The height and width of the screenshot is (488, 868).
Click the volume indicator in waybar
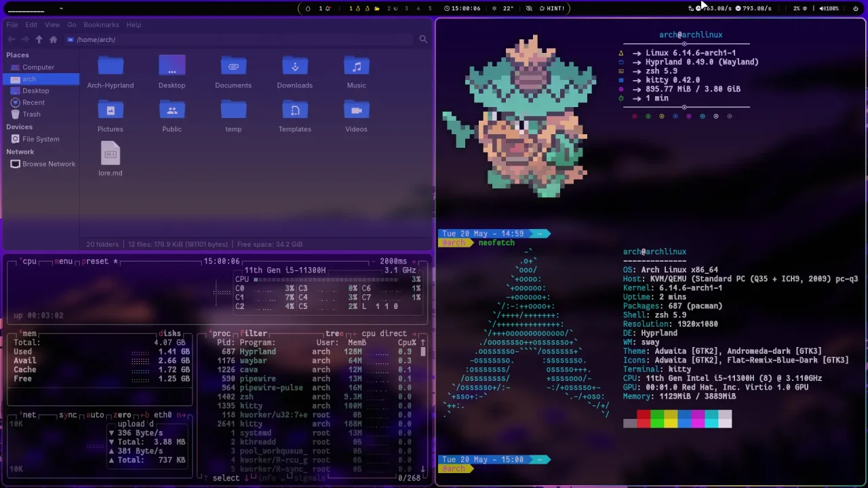[x=829, y=9]
